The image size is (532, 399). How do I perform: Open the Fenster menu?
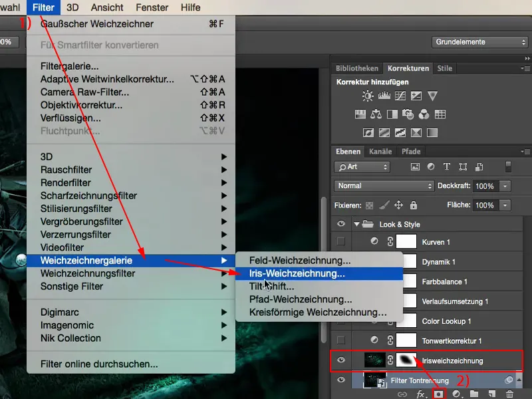point(152,7)
